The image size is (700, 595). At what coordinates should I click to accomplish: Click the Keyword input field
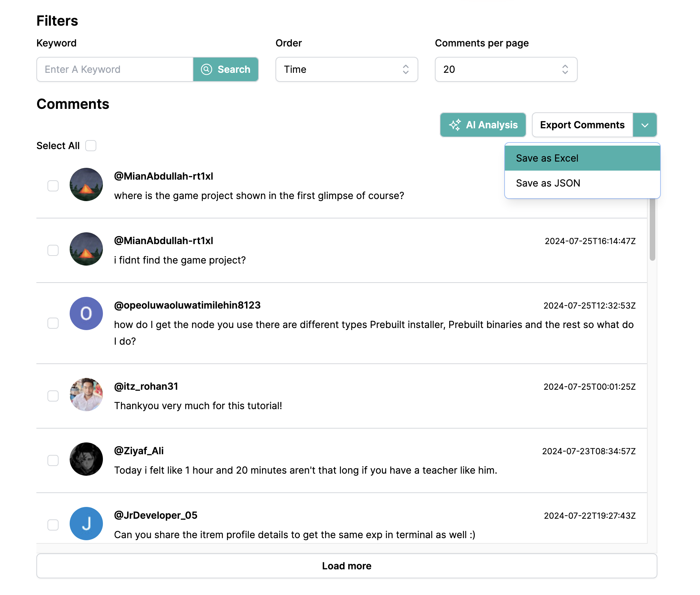[114, 69]
